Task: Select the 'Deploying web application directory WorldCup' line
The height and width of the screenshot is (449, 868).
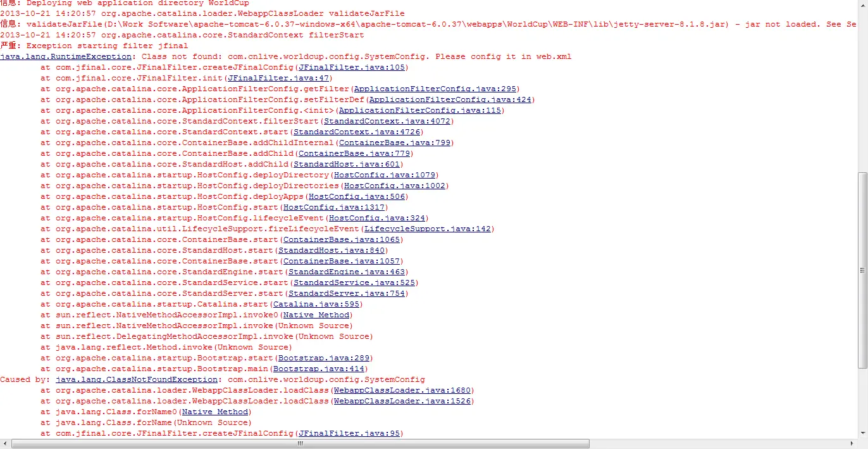Action: coord(125,3)
